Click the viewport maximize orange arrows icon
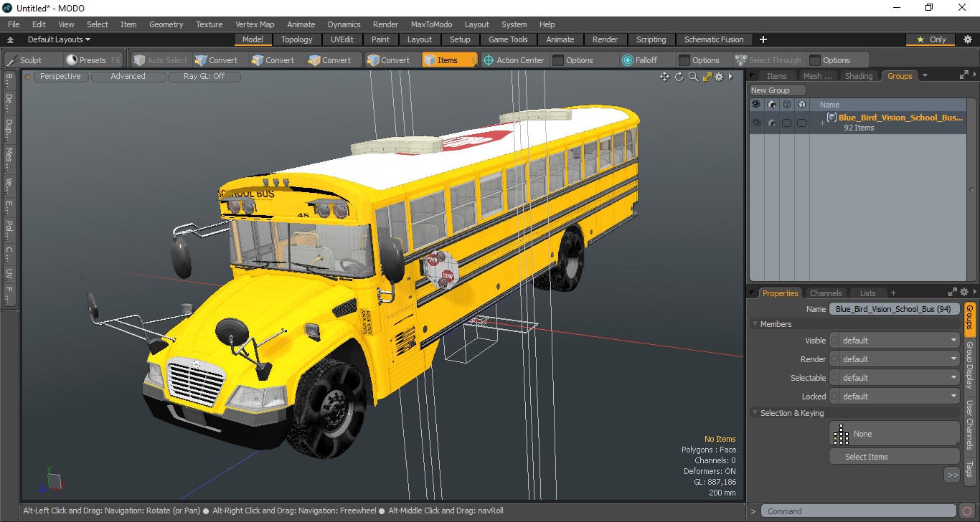Screen dimensions: 980x522 (x=707, y=77)
